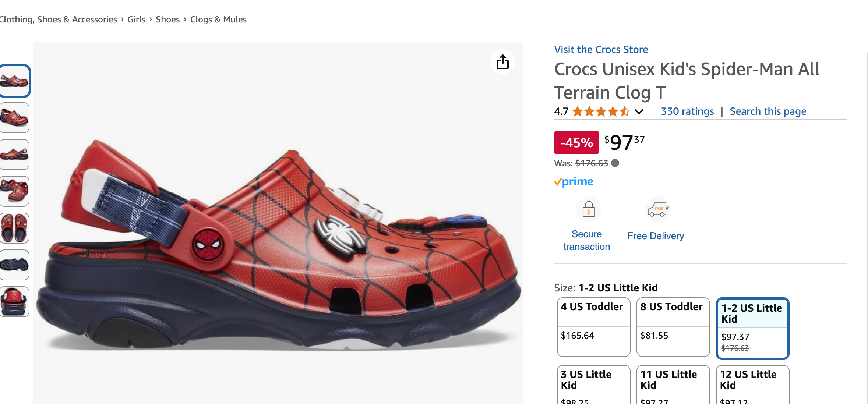
Task: Select the 1-2 US Little Kid size
Action: (752, 328)
